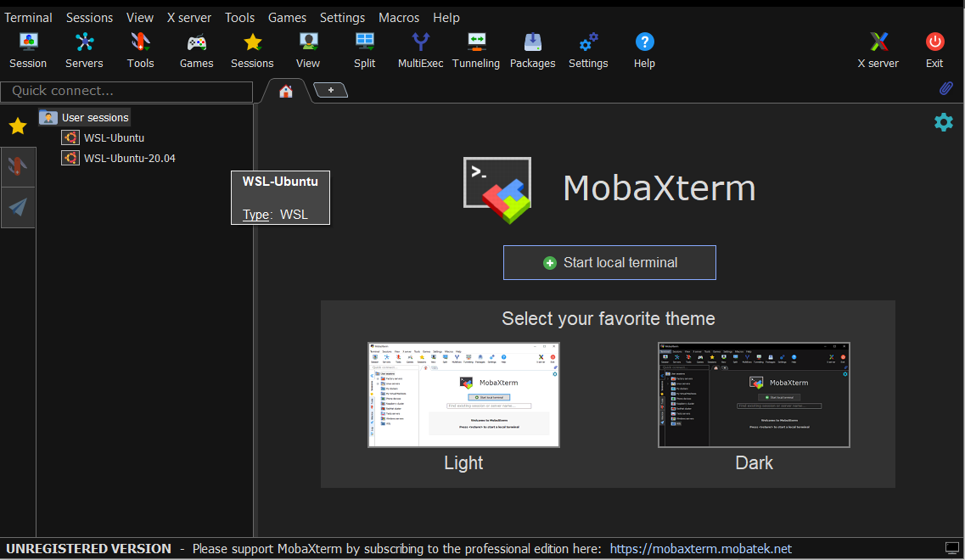The width and height of the screenshot is (965, 560).
Task: Open the cyan gear settings icon
Action: 944,122
